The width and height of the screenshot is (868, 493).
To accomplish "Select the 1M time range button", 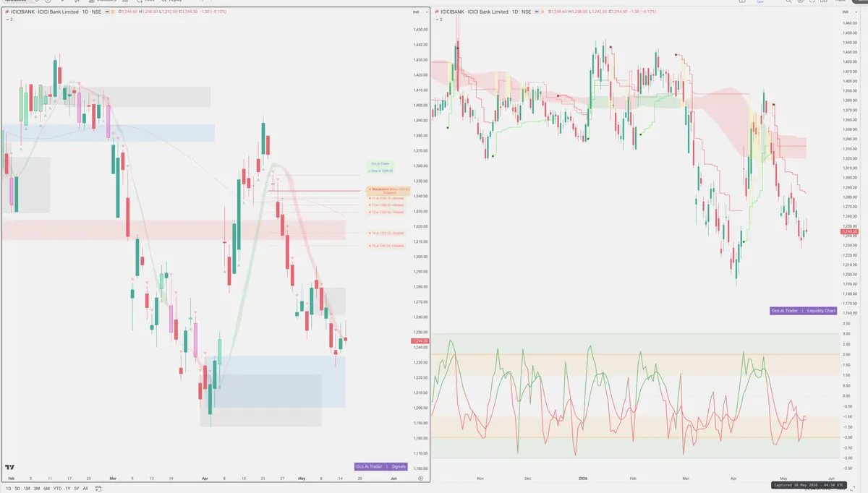I will [x=27, y=489].
